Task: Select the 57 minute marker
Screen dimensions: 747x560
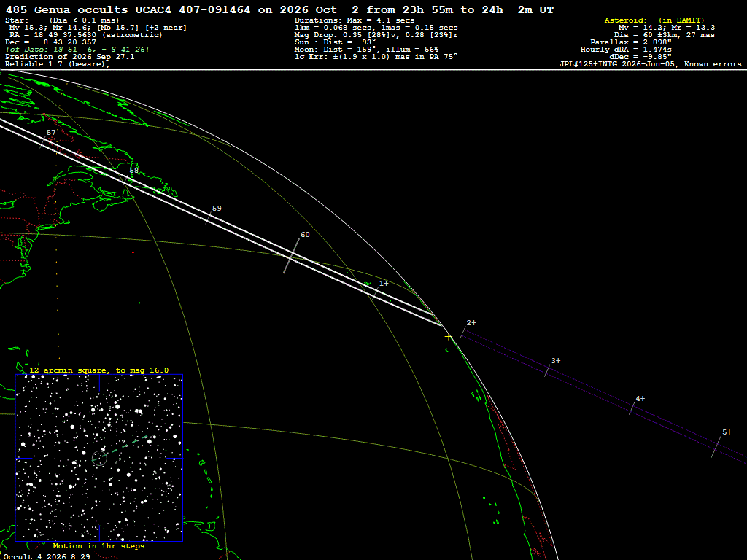Action: tap(51, 133)
